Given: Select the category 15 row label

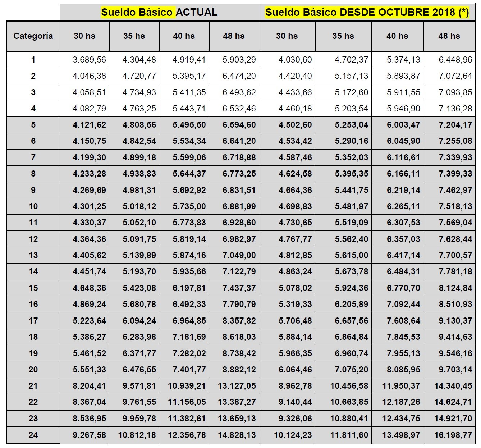Looking at the screenshot, I should tap(33, 288).
